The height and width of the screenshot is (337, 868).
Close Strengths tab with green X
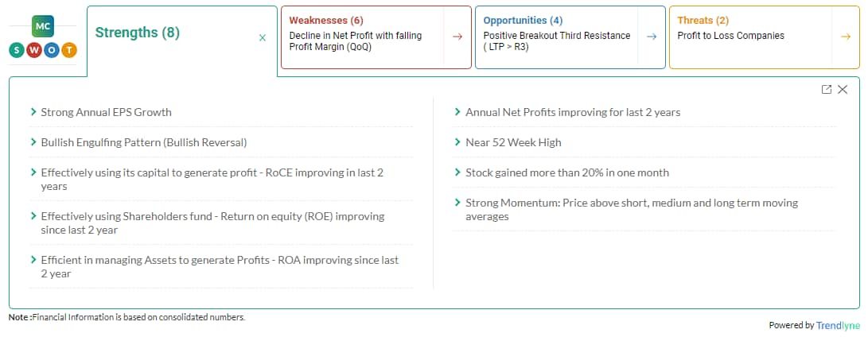tap(263, 37)
